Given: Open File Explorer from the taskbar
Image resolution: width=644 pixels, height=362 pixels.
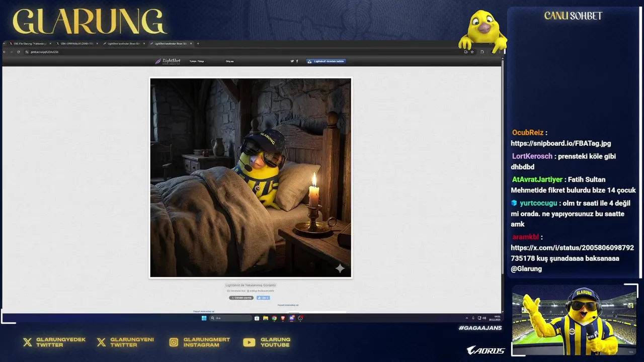Looking at the screenshot, I should [x=266, y=318].
